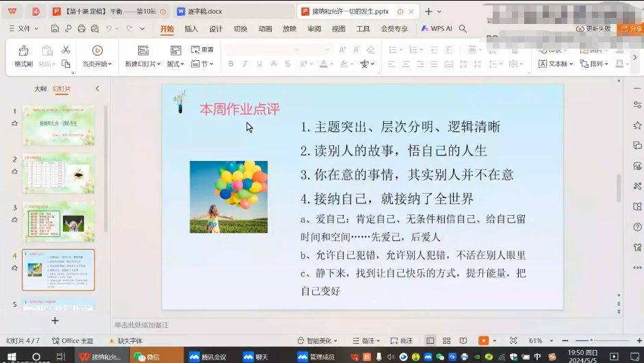
Task: Click the Print icon in quick access bar
Action: click(x=81, y=29)
